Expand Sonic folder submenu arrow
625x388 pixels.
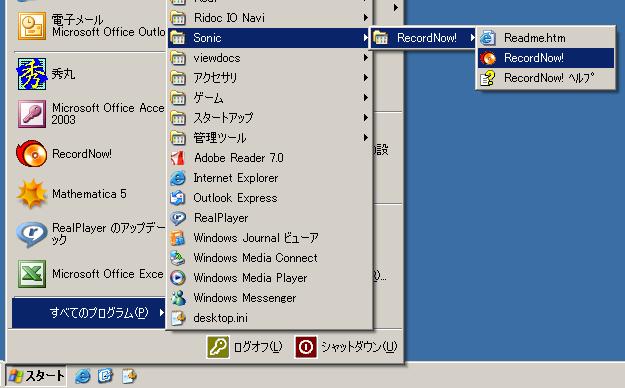click(366, 38)
